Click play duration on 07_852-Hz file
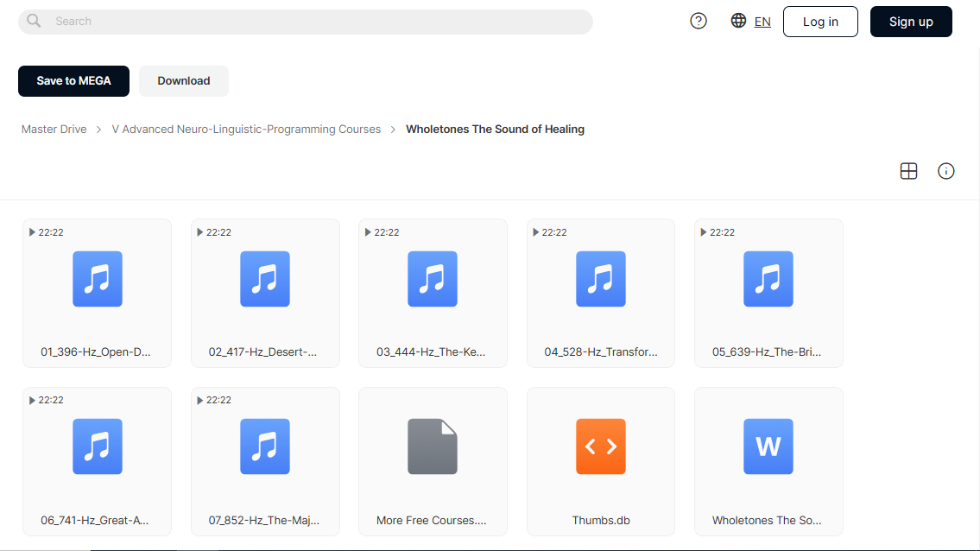Screen dimensions: 980x551 coord(214,400)
